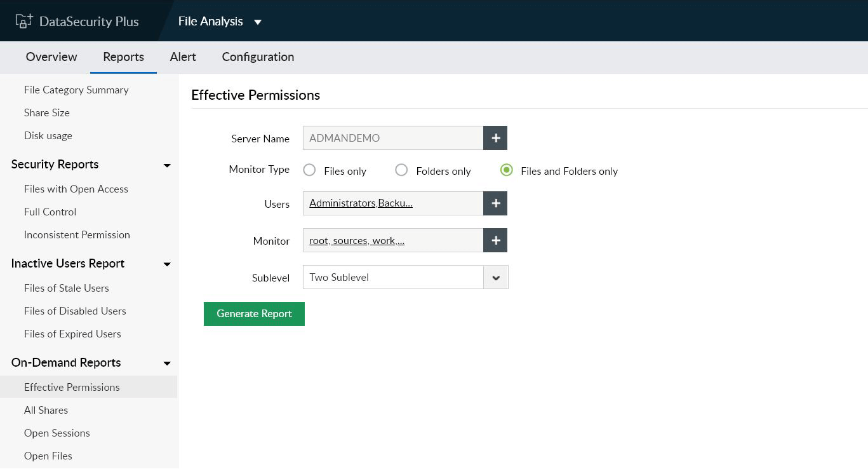The image size is (868, 469).
Task: Select the Files only radio button
Action: 309,170
